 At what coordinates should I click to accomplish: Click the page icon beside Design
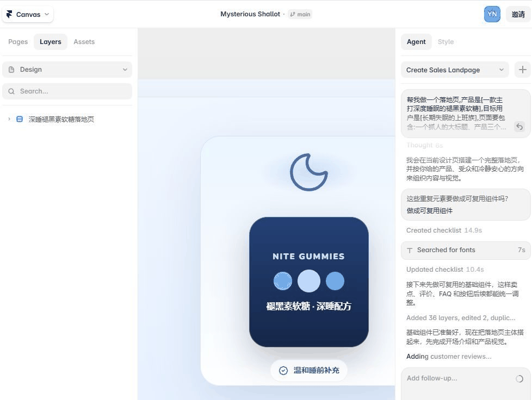click(x=11, y=70)
